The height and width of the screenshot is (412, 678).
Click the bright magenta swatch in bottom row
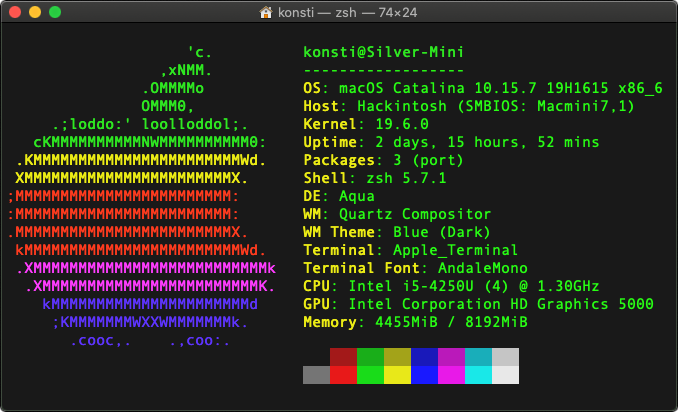point(451,375)
